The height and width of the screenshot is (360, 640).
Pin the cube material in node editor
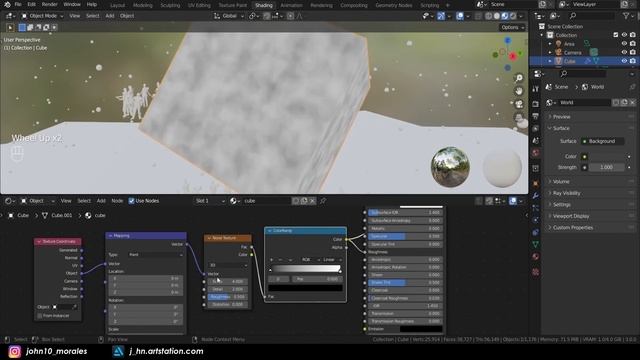click(x=323, y=201)
